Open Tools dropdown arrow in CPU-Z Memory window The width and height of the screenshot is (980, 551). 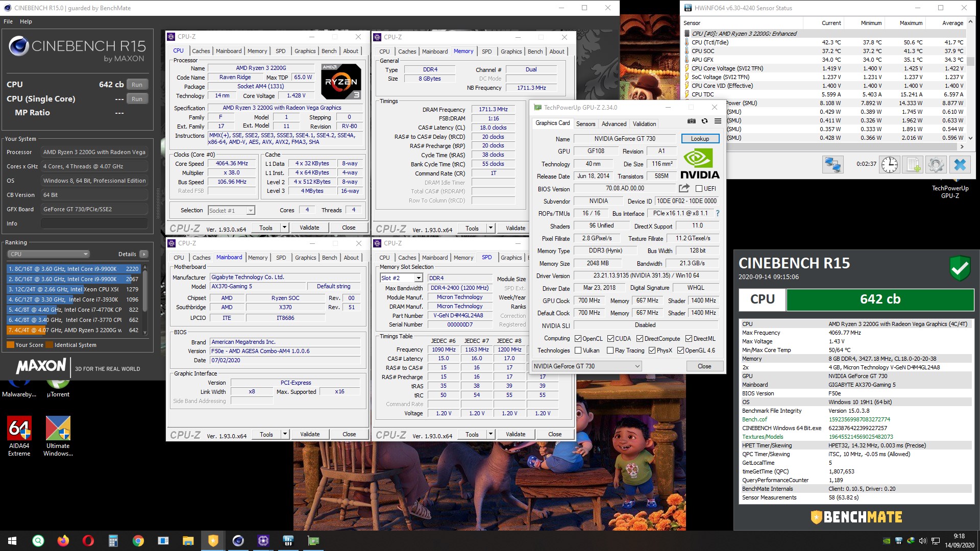pyautogui.click(x=491, y=228)
